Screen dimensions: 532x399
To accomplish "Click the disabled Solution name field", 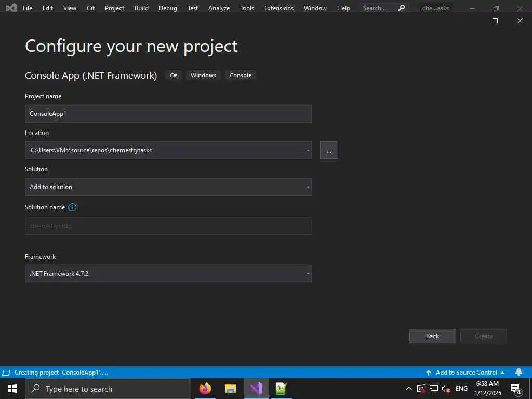I will click(168, 226).
